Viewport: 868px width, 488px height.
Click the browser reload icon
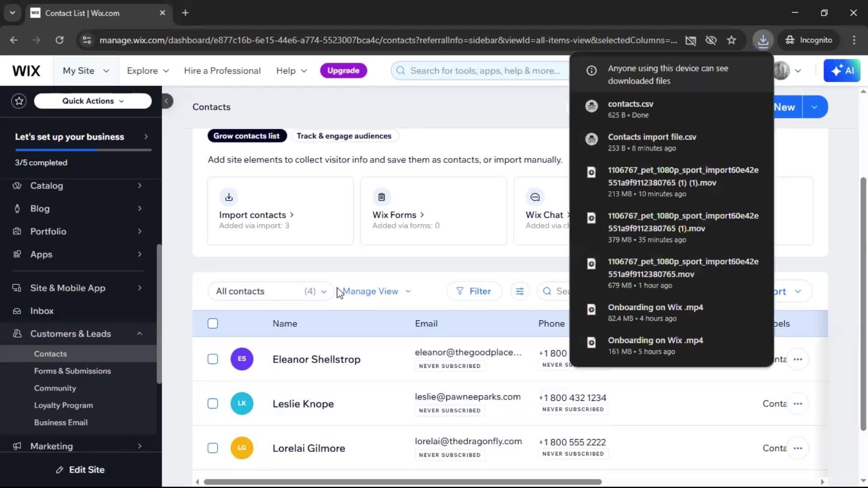(x=59, y=40)
